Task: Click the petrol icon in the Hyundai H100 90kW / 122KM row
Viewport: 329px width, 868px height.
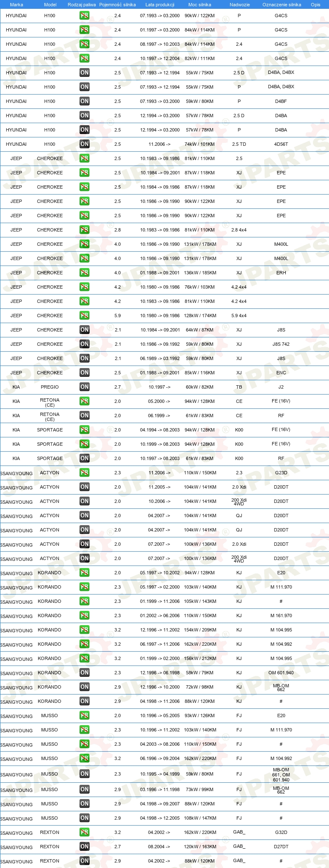Action: [85, 16]
